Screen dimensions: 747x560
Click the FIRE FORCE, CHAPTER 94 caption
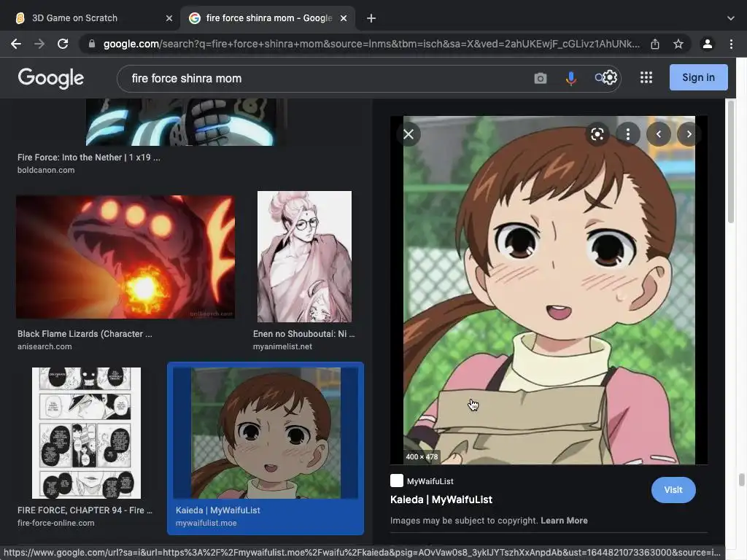[85, 510]
